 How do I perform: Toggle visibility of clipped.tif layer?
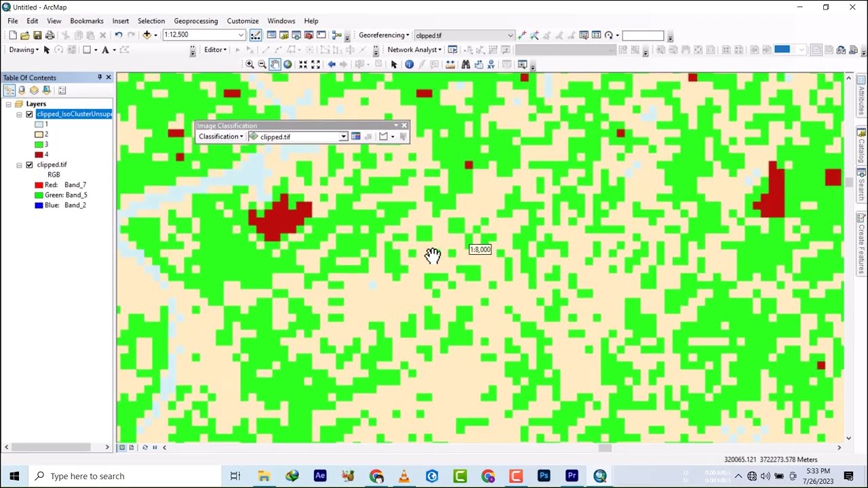tap(29, 165)
